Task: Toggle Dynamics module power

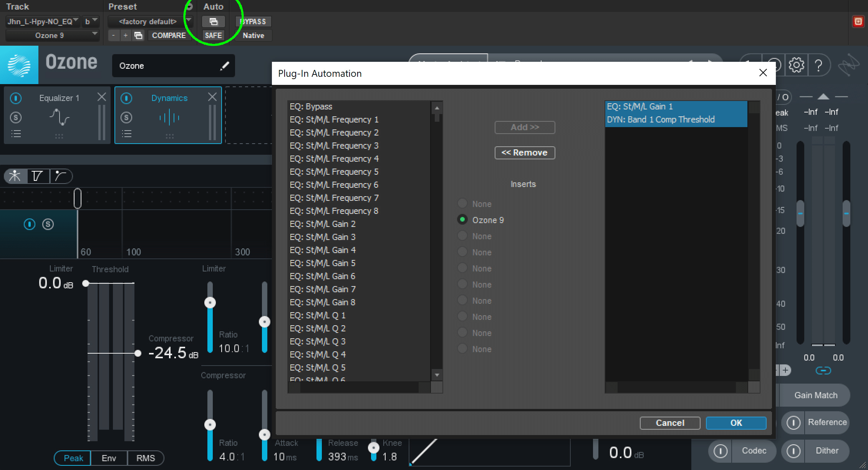Action: point(126,98)
